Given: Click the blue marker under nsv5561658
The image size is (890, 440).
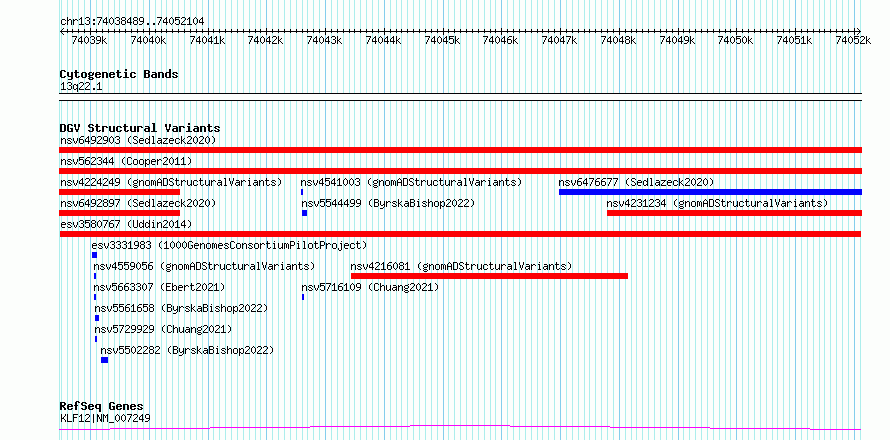Looking at the screenshot, I should pyautogui.click(x=97, y=318).
